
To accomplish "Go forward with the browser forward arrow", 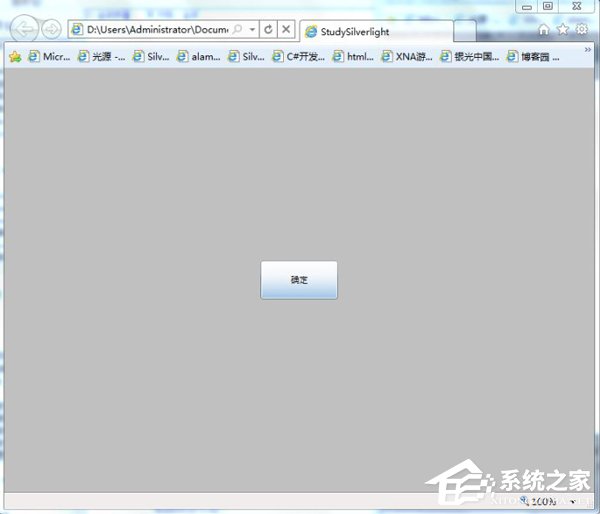I will tap(51, 29).
